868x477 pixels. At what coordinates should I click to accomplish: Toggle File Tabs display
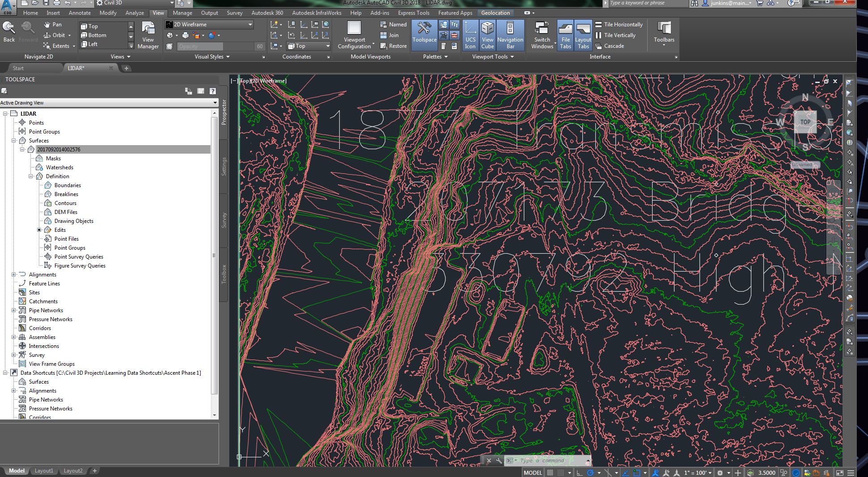point(565,34)
